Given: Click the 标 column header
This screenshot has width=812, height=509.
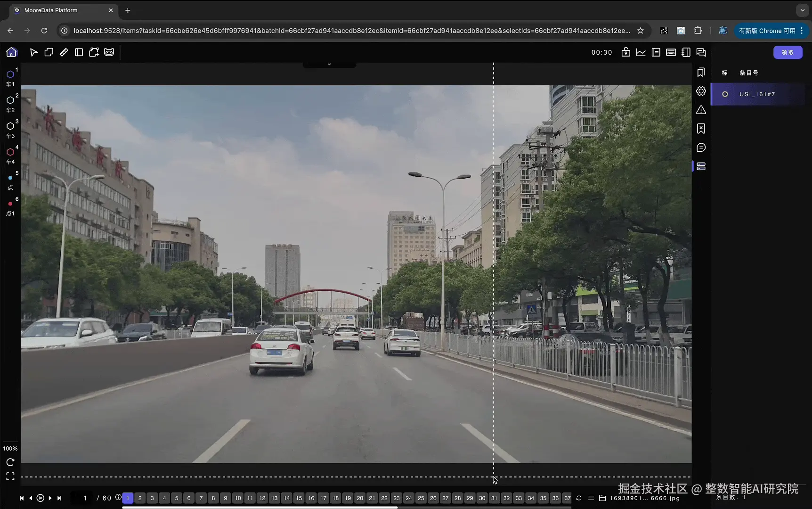Looking at the screenshot, I should point(725,73).
